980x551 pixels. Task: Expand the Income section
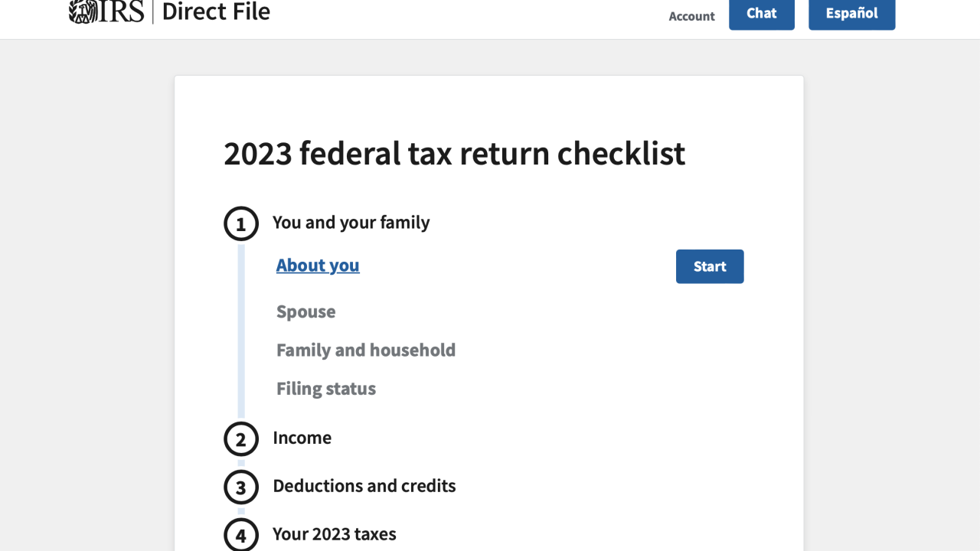click(302, 438)
